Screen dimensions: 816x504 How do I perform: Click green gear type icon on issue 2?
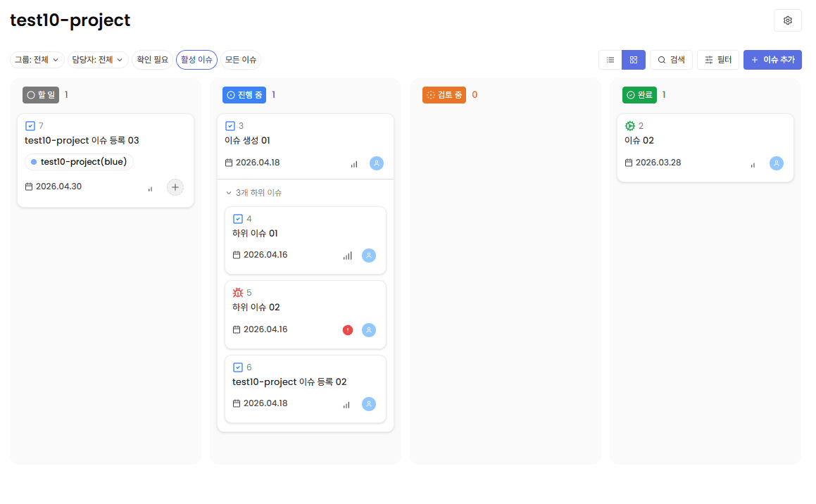629,126
